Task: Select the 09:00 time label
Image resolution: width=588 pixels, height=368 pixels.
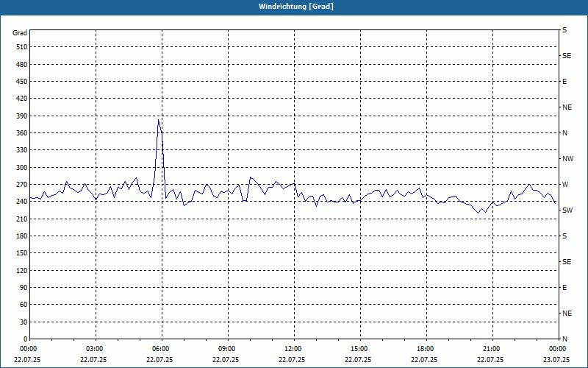Action: [x=227, y=349]
